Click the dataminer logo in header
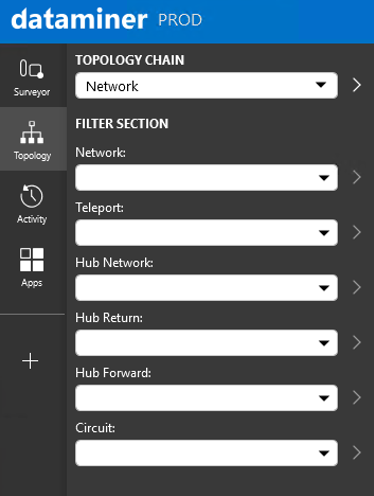Viewport: 374px width, 496px height. [79, 19]
